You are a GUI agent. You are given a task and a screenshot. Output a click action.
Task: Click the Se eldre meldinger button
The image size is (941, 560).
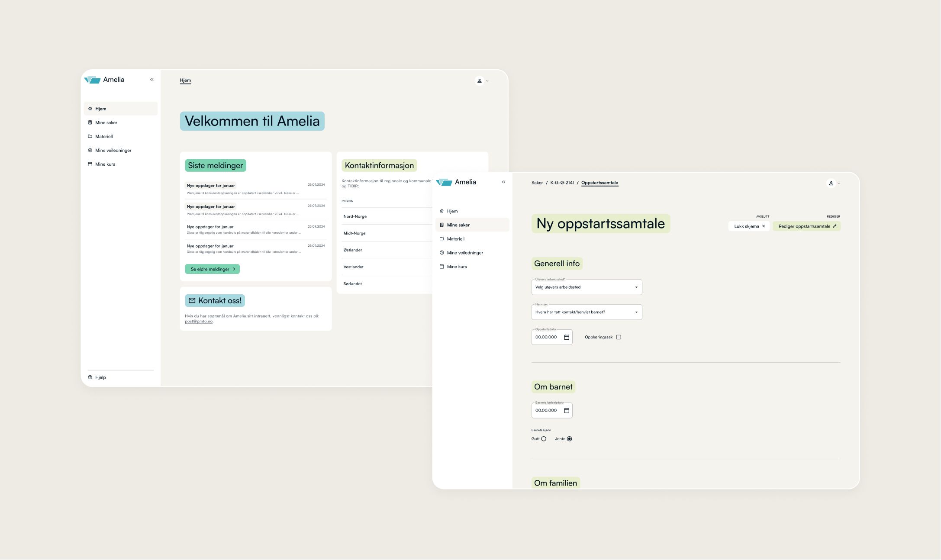pos(212,269)
